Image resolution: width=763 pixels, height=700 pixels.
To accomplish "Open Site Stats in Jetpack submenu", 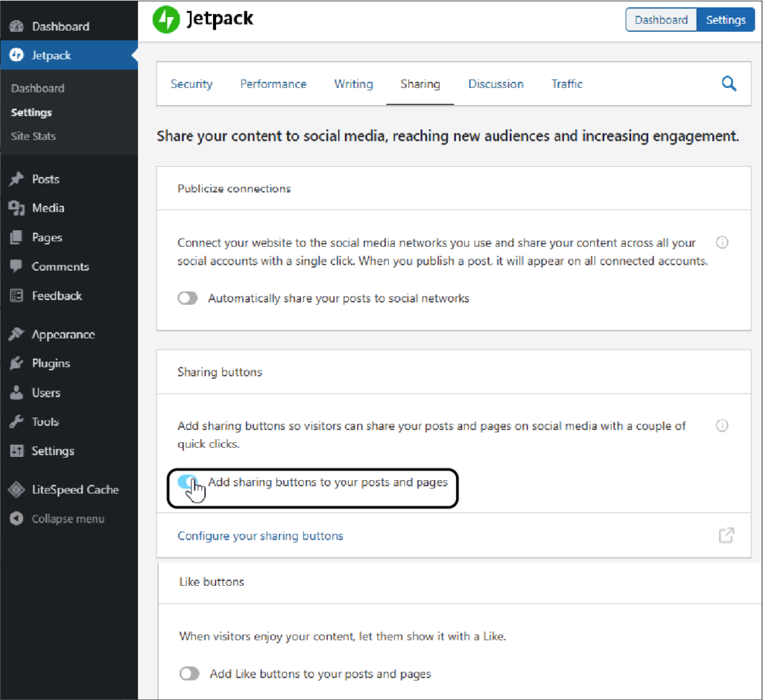I will point(34,136).
